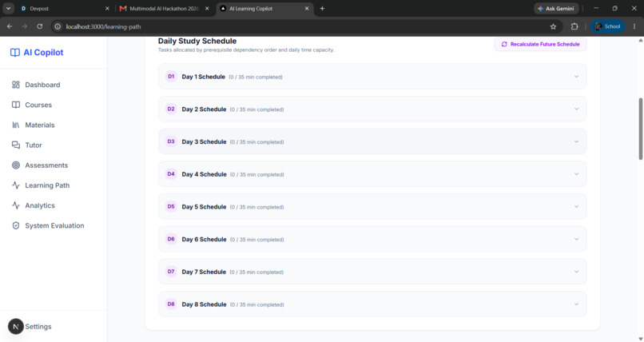Click the D6 day badge
This screenshot has height=342, width=644.
(x=171, y=239)
